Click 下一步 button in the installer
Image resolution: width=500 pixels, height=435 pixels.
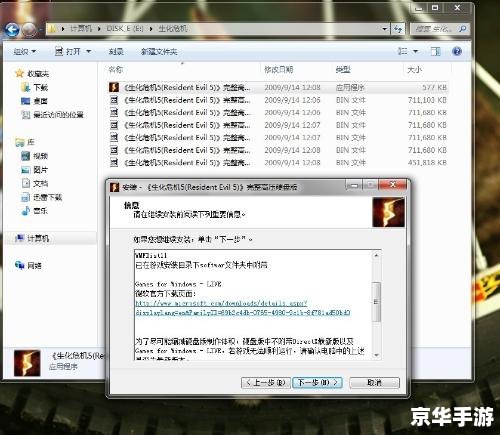[317, 383]
